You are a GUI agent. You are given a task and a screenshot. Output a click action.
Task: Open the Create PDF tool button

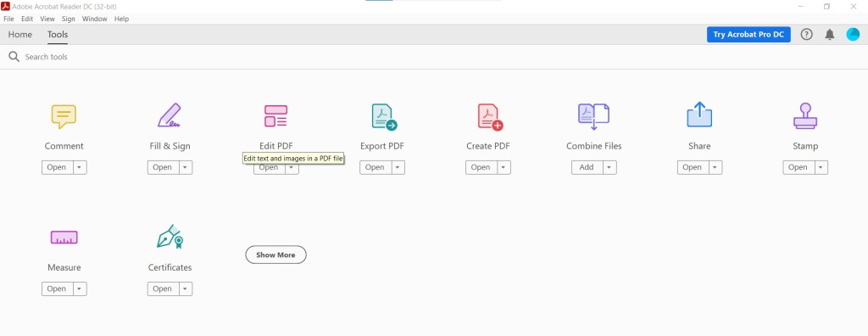point(481,167)
